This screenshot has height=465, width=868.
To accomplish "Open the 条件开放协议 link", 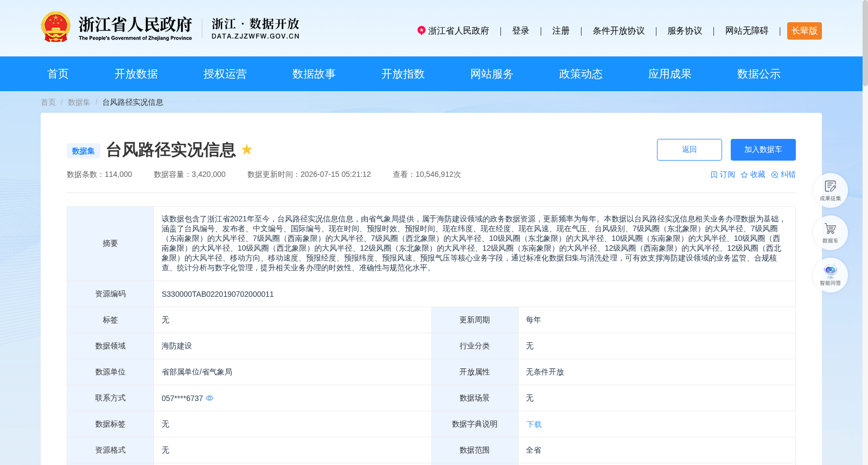I will [x=618, y=31].
